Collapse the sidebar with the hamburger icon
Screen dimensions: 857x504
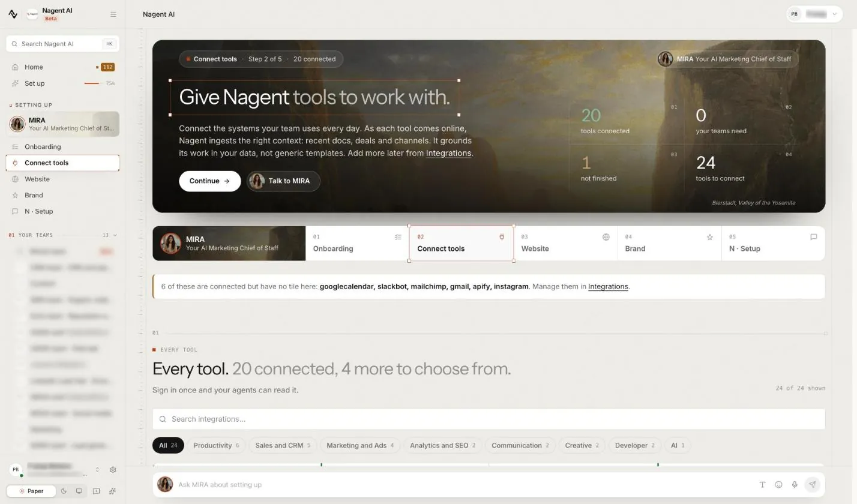click(x=113, y=14)
